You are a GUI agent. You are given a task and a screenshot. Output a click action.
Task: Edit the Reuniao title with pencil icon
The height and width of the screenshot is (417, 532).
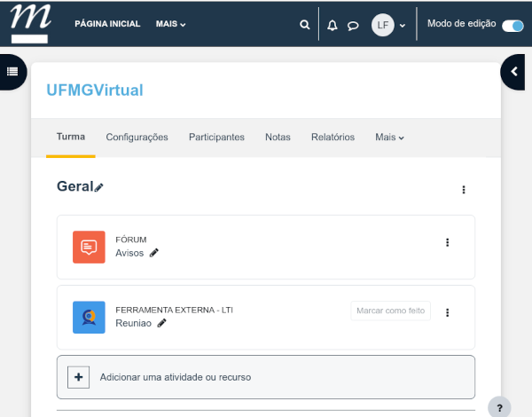click(x=161, y=324)
